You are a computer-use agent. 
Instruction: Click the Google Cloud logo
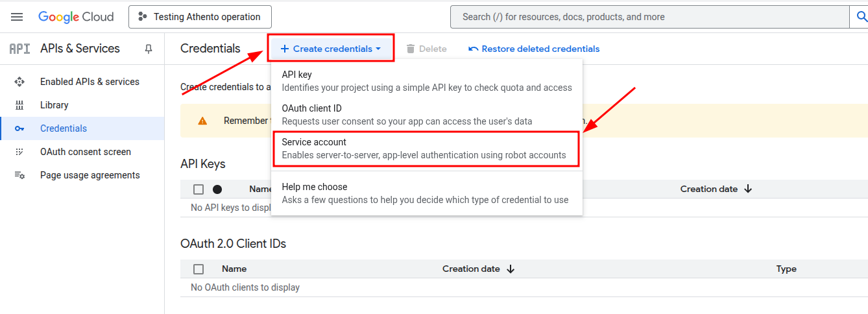click(76, 17)
